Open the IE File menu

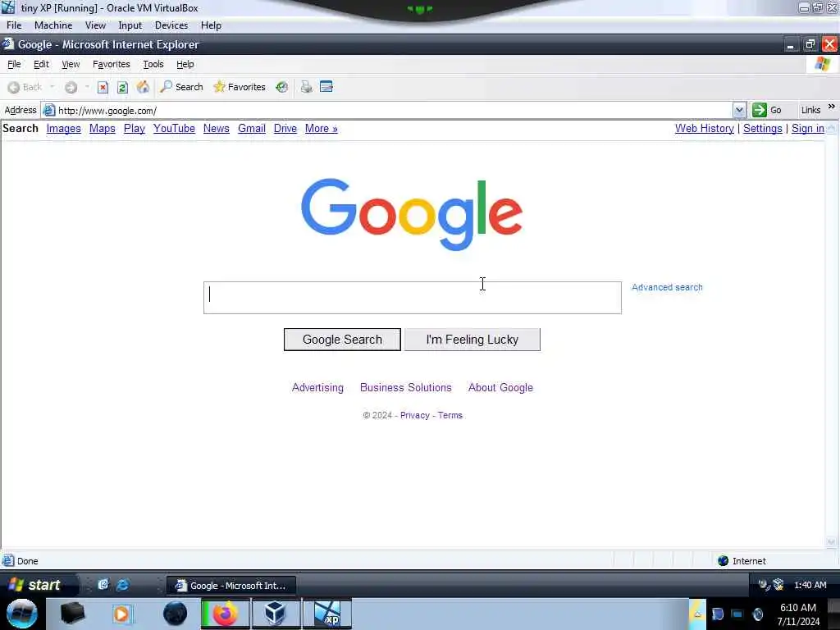tap(14, 64)
